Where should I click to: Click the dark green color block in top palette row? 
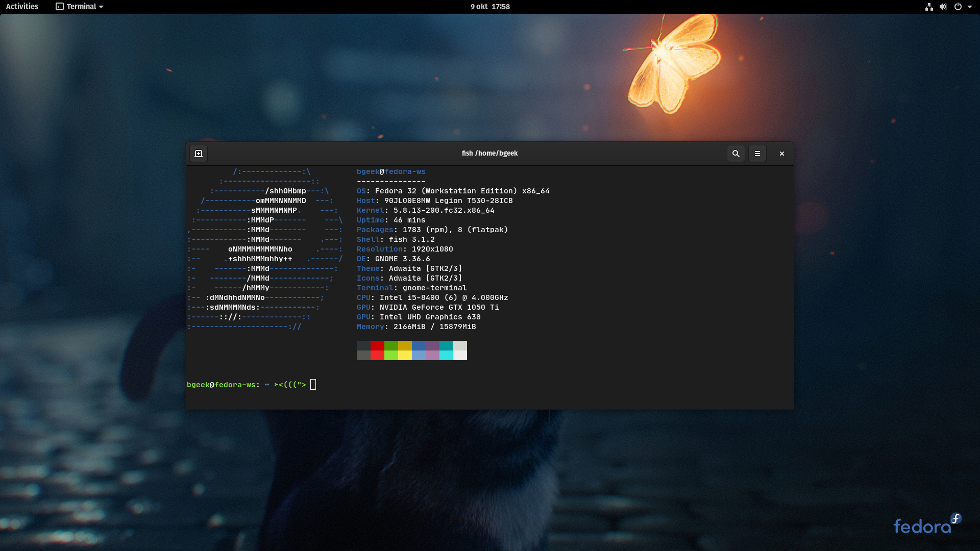391,346
